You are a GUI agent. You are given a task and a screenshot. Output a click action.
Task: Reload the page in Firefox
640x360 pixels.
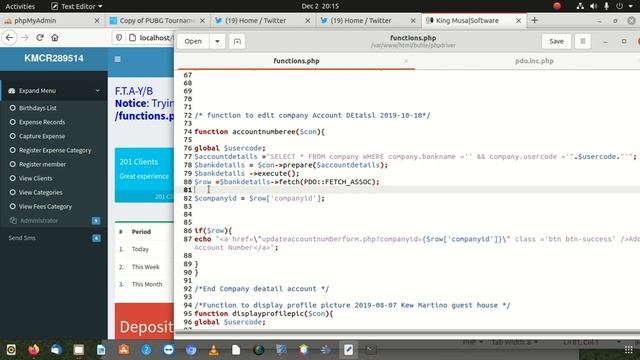click(x=40, y=38)
